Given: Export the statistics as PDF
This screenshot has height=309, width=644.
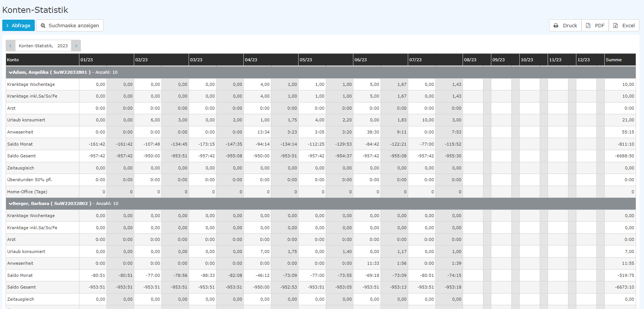Looking at the screenshot, I should (595, 25).
